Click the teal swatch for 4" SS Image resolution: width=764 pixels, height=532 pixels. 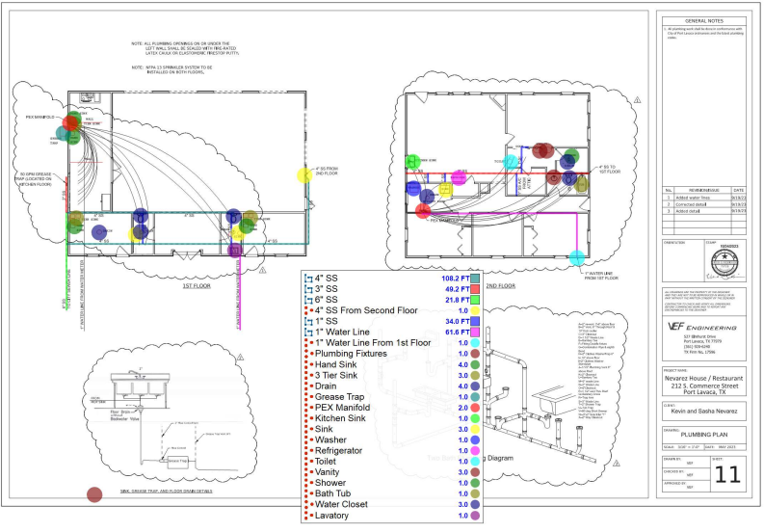click(475, 279)
